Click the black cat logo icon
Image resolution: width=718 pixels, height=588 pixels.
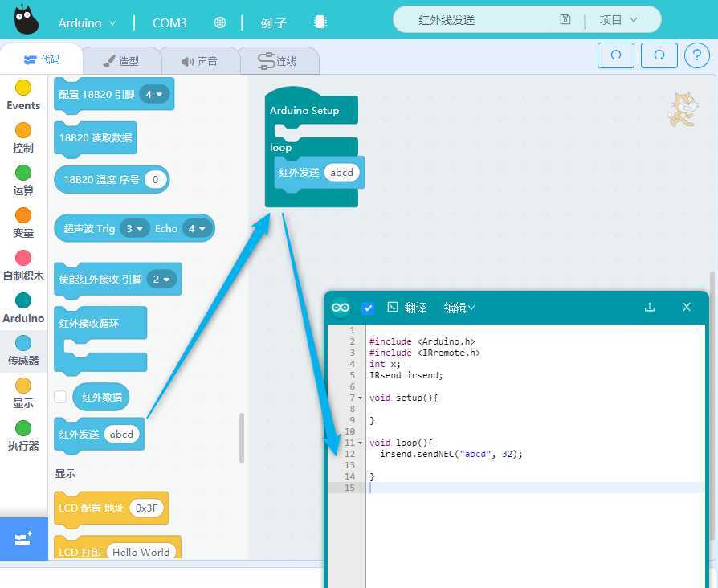click(26, 20)
